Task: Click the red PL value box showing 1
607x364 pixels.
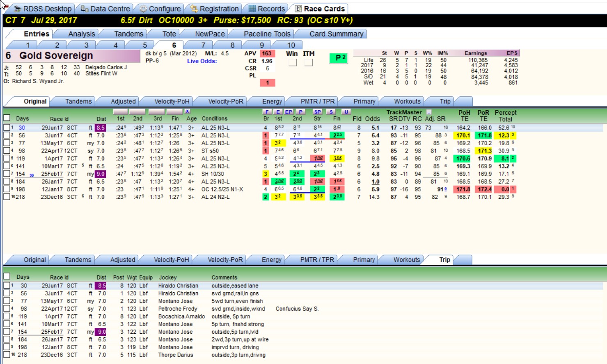Action: [267, 83]
